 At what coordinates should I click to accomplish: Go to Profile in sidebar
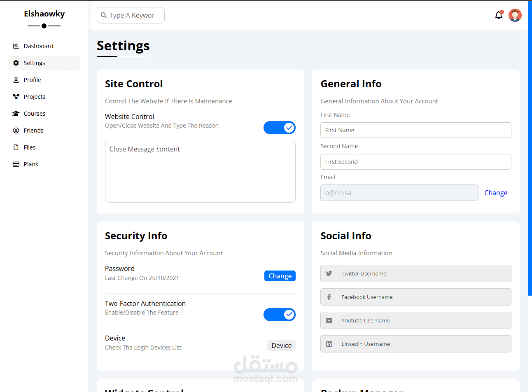(44, 80)
